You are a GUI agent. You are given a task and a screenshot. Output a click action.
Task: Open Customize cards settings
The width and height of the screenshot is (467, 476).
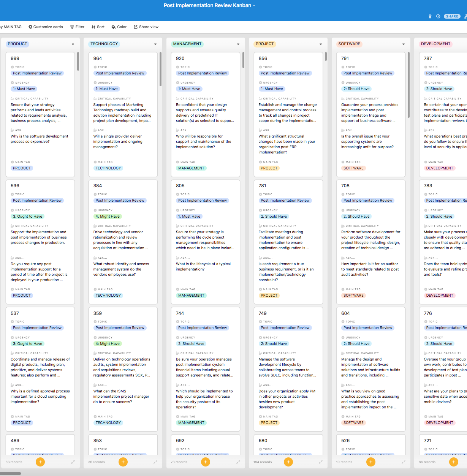(x=46, y=27)
